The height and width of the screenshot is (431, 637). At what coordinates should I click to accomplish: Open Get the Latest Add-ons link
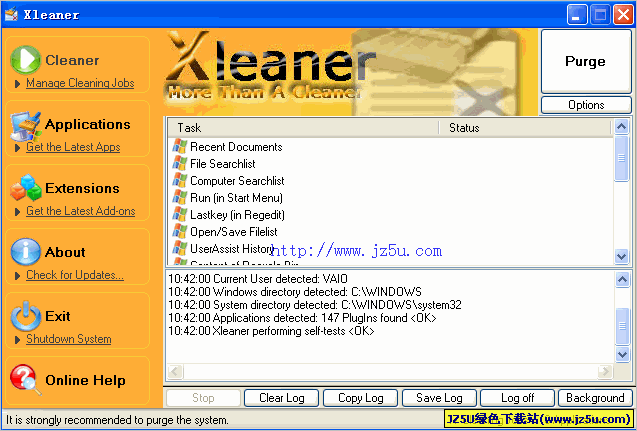click(80, 211)
